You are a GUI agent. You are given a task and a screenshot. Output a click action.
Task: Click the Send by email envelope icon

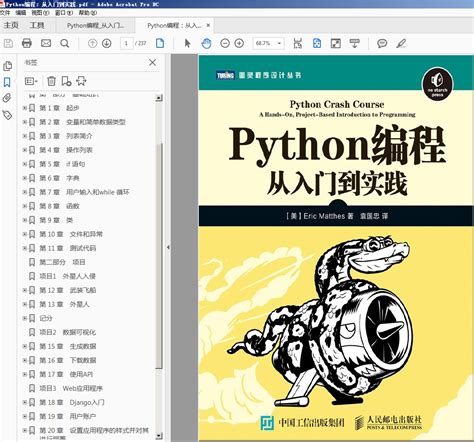coord(46,43)
